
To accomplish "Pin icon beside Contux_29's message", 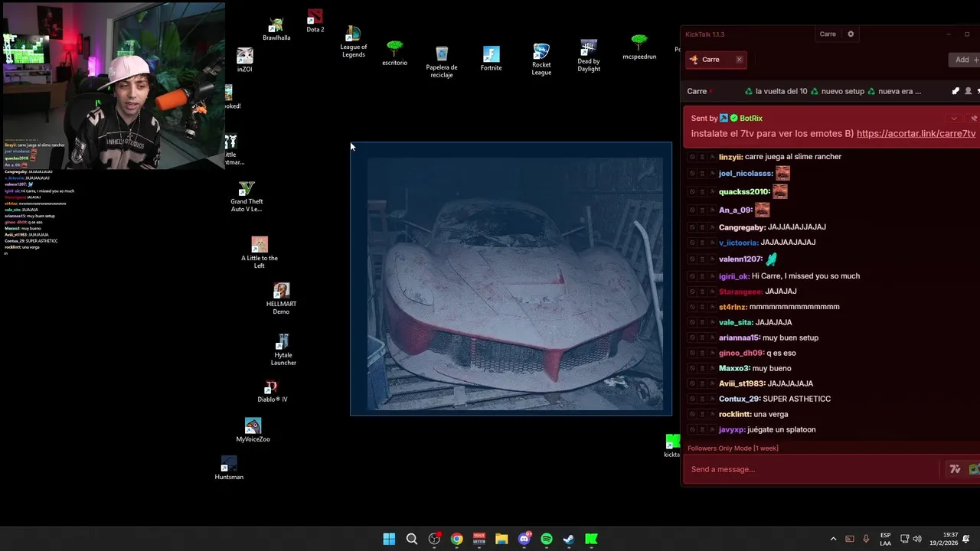I will click(712, 399).
